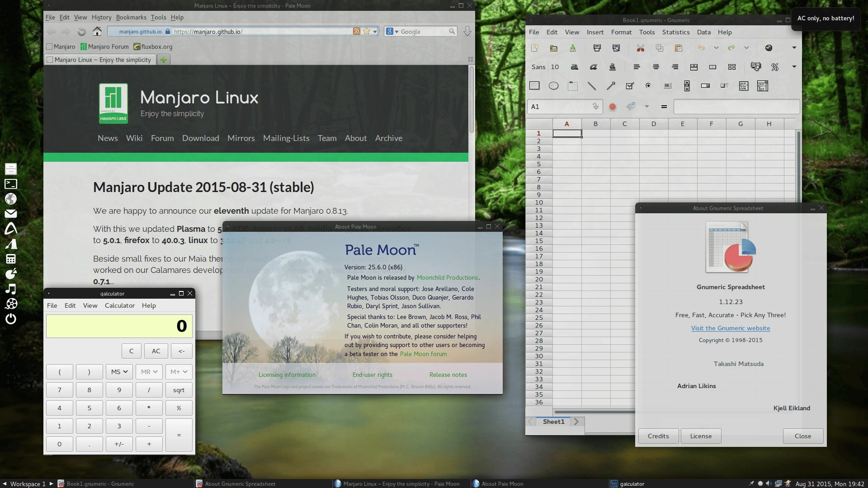This screenshot has width=868, height=488.
Task: Cut selection with the scissors icon
Action: 640,48
